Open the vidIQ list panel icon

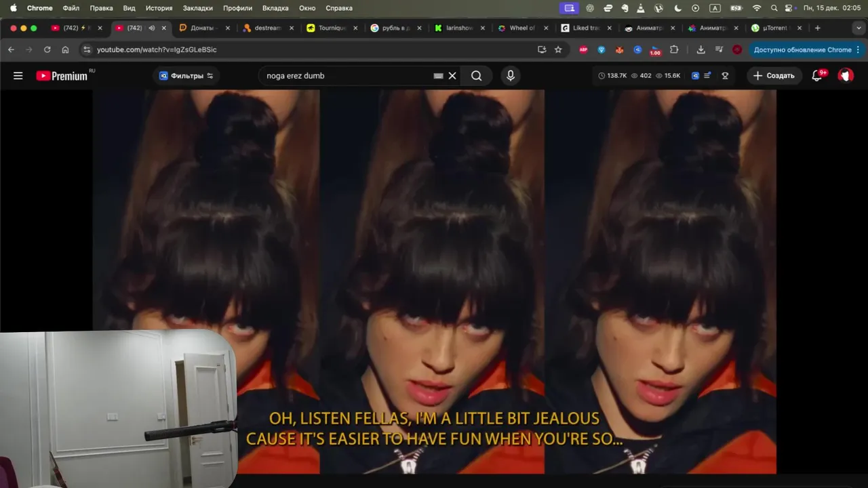coord(707,76)
